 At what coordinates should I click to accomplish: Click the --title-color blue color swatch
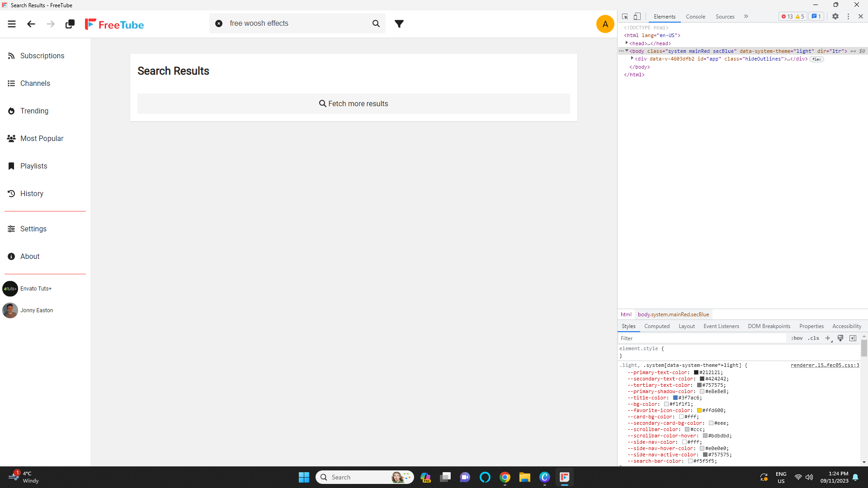pyautogui.click(x=676, y=398)
